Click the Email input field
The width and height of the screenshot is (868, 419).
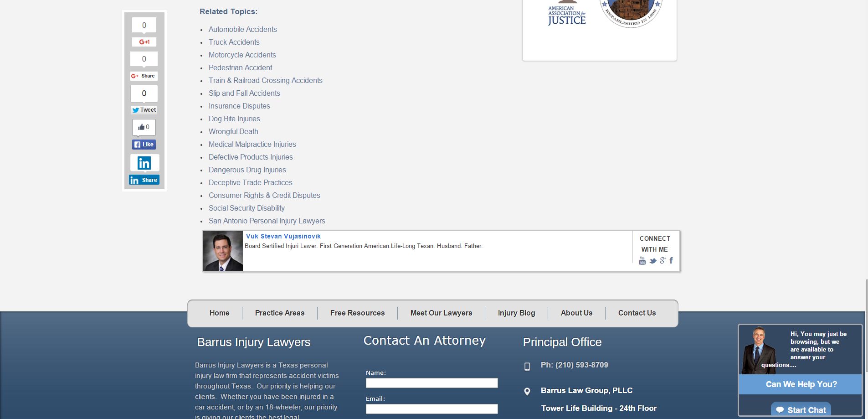click(x=431, y=409)
